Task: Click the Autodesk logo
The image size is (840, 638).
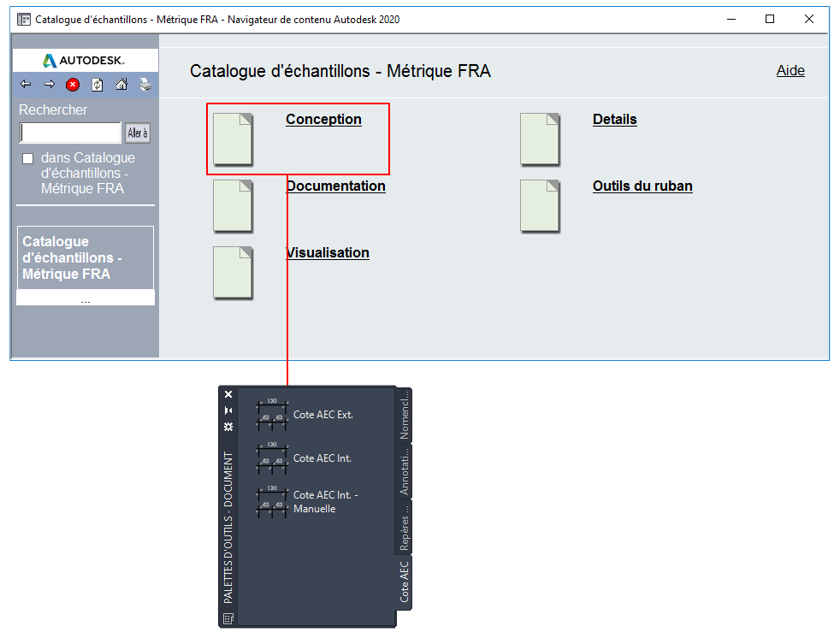Action: tap(85, 61)
